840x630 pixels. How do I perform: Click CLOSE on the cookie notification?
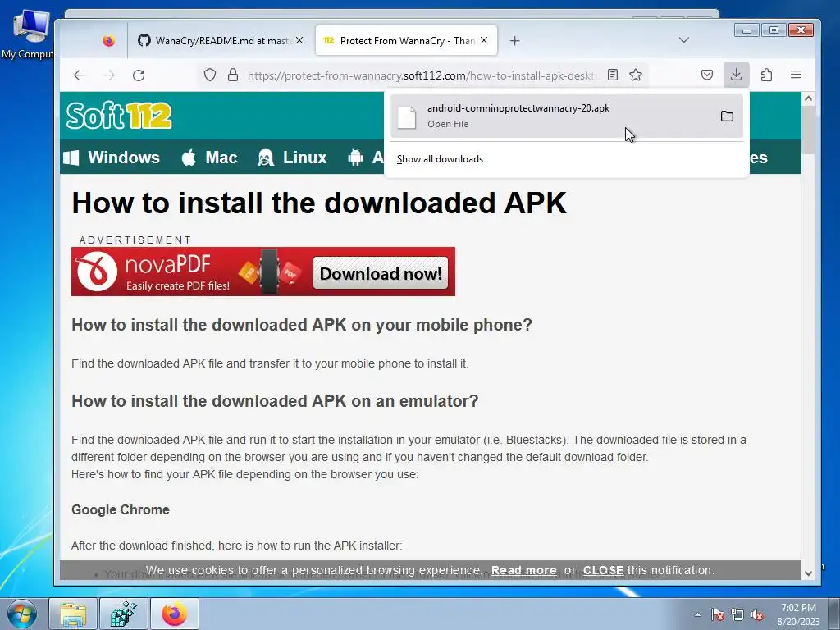(603, 571)
